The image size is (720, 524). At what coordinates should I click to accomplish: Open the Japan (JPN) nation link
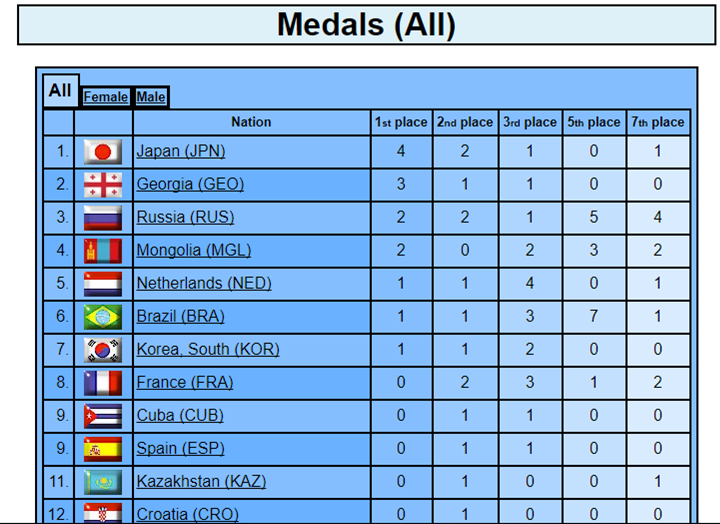pos(181,151)
